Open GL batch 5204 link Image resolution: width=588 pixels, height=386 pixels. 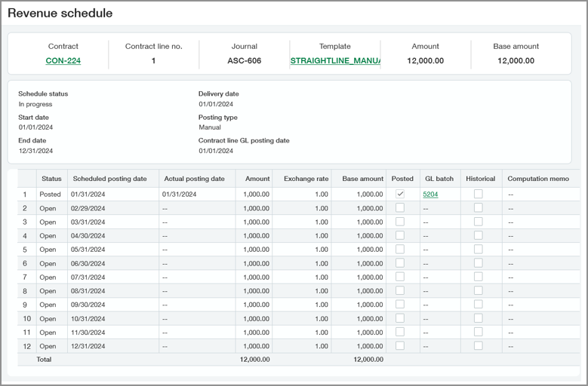click(430, 195)
